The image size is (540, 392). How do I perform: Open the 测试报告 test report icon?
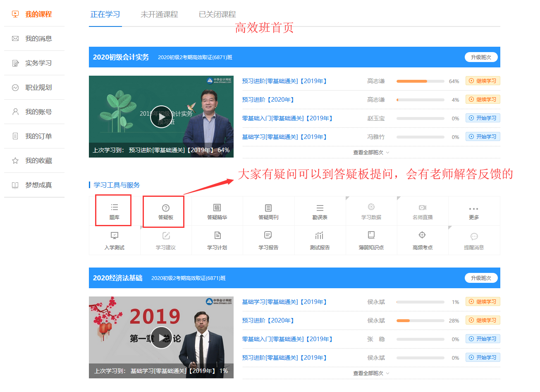[320, 241]
